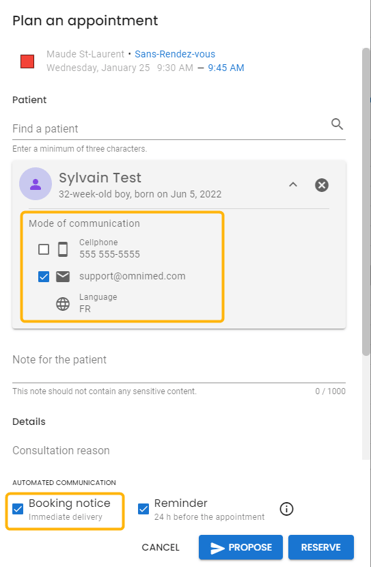Collapse the Sylvain Test patient details
371x567 pixels.
tap(293, 185)
